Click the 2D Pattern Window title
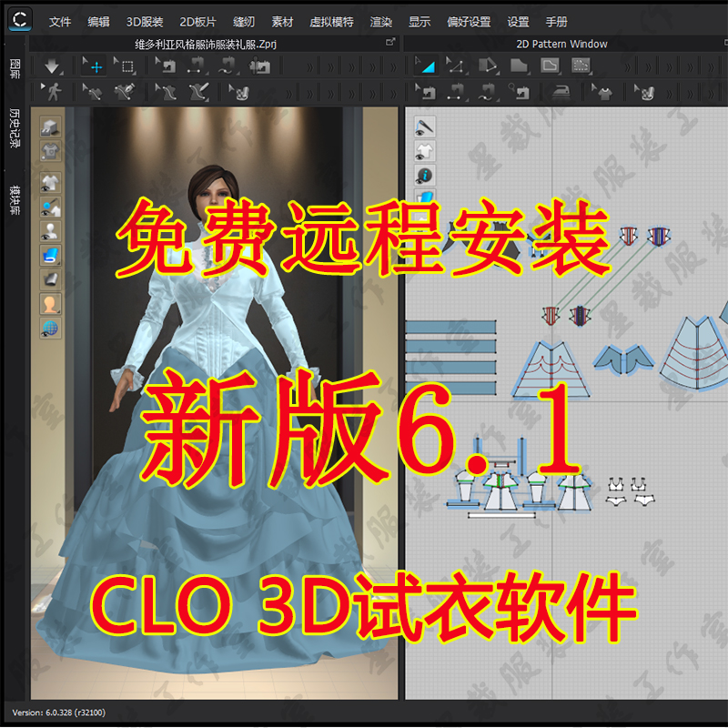The width and height of the screenshot is (728, 728). [561, 44]
